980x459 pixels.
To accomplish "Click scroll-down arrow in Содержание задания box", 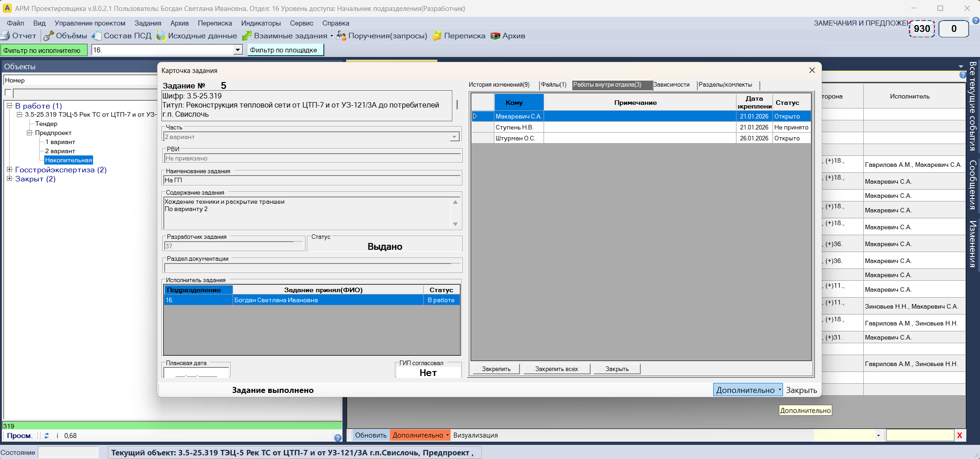I will click(455, 224).
